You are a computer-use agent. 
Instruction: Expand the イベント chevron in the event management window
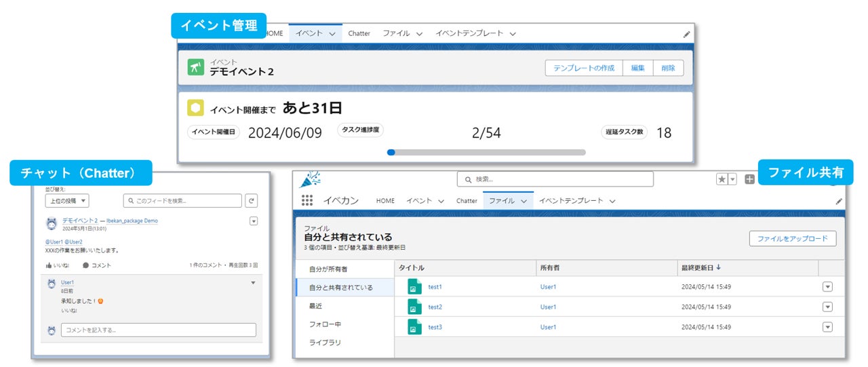[x=332, y=33]
